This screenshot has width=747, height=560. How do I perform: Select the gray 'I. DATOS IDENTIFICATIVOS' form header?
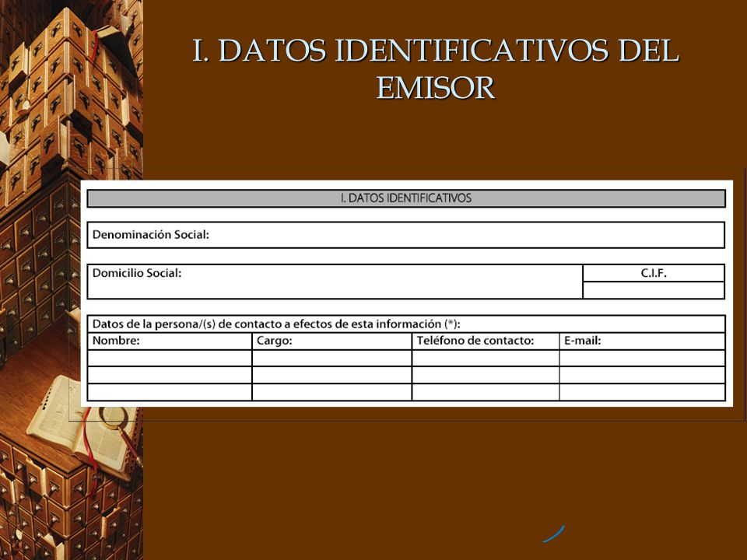[406, 198]
